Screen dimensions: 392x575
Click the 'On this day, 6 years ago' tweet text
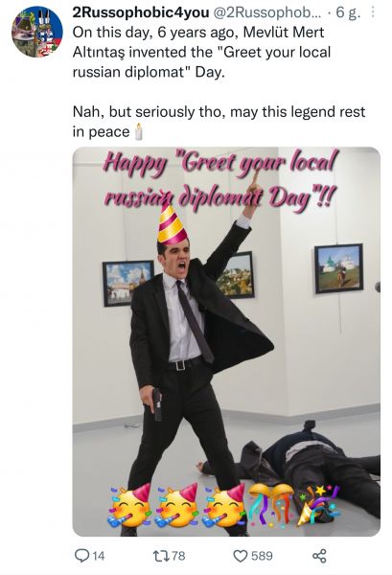click(x=201, y=52)
